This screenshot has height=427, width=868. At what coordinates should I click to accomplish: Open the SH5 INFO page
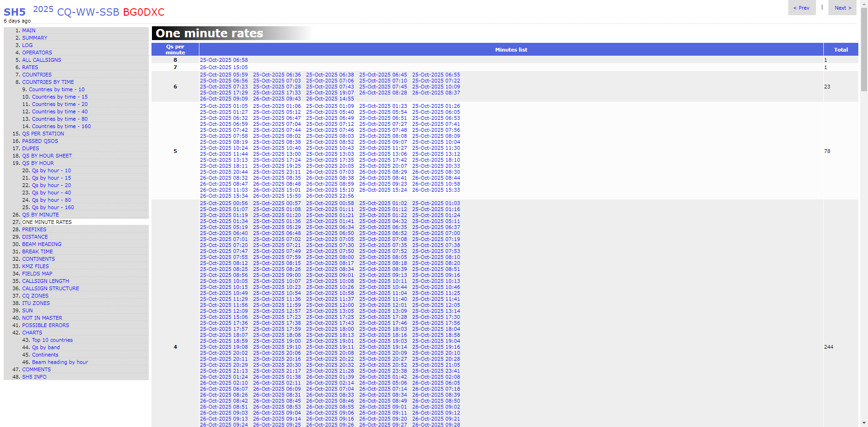click(34, 377)
